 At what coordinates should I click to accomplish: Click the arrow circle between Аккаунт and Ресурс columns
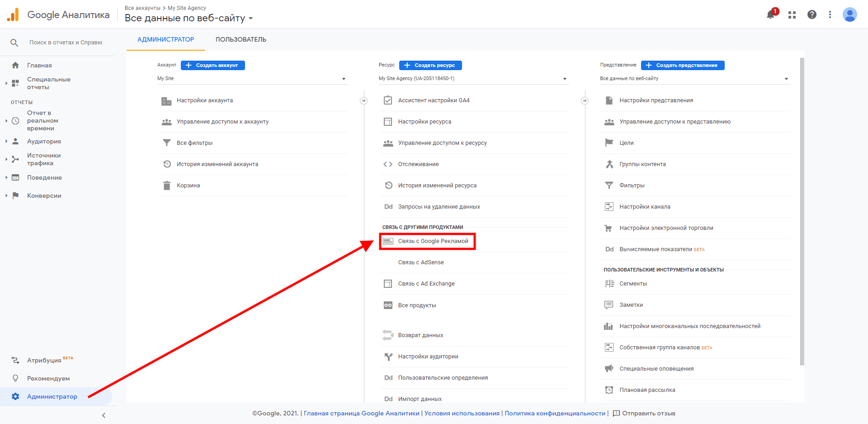point(363,100)
